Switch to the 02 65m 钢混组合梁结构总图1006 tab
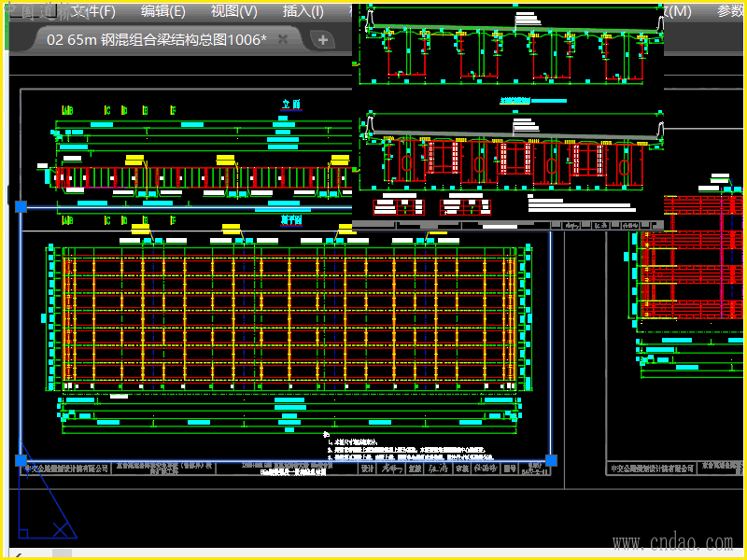747x560 pixels. coord(156,39)
